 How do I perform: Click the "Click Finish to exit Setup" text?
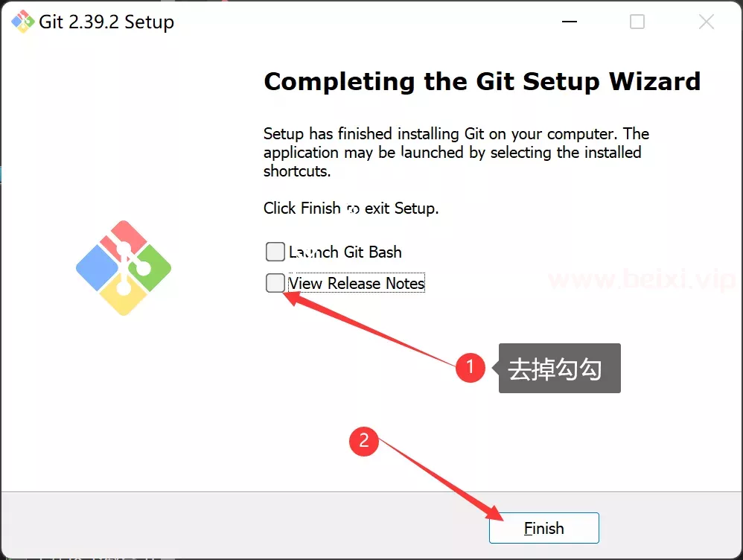coord(351,209)
